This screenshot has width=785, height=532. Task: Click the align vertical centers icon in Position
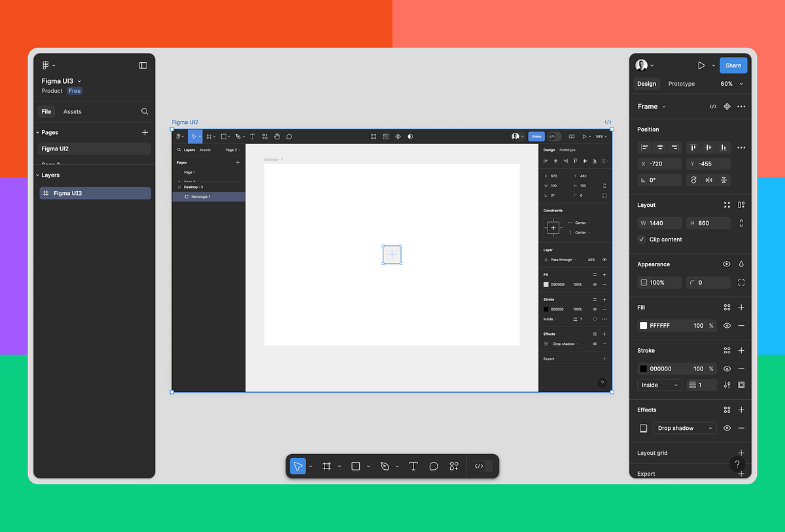(x=708, y=147)
